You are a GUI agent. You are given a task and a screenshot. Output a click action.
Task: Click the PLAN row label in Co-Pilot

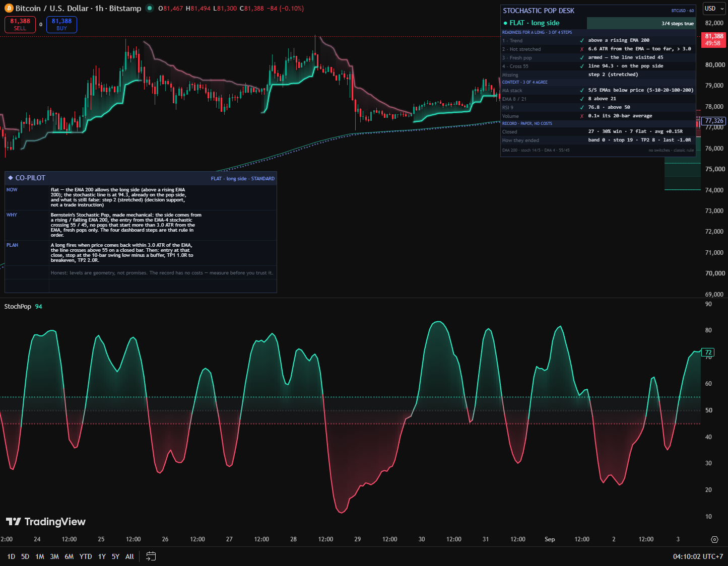[12, 245]
